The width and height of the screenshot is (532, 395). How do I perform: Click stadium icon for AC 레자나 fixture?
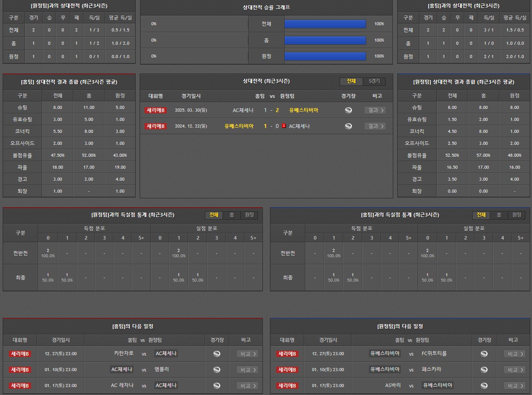[x=217, y=386]
